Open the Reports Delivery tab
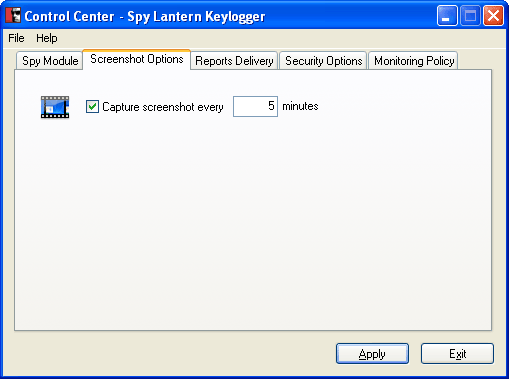Viewport: 509px width, 379px height. tap(234, 61)
